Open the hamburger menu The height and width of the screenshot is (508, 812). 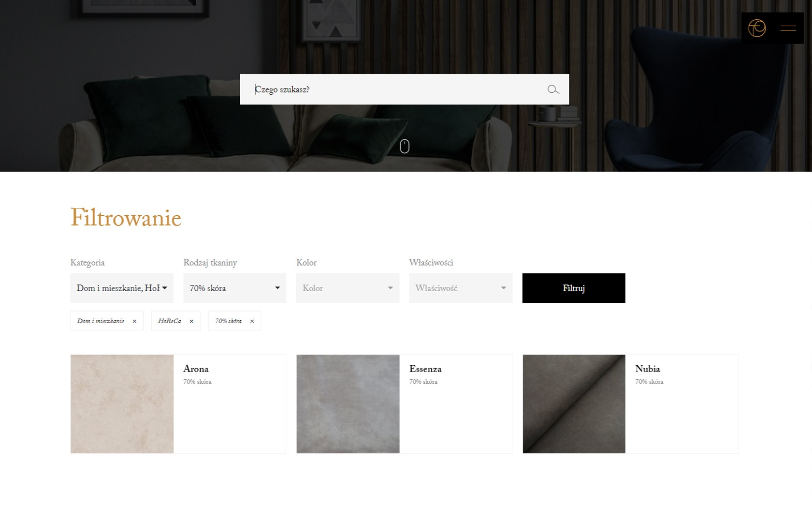[788, 28]
